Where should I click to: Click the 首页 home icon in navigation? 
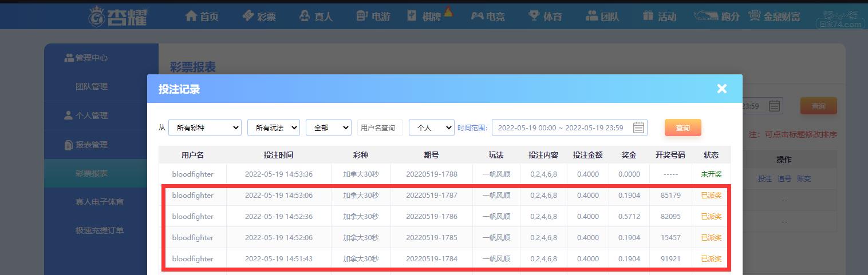[191, 17]
